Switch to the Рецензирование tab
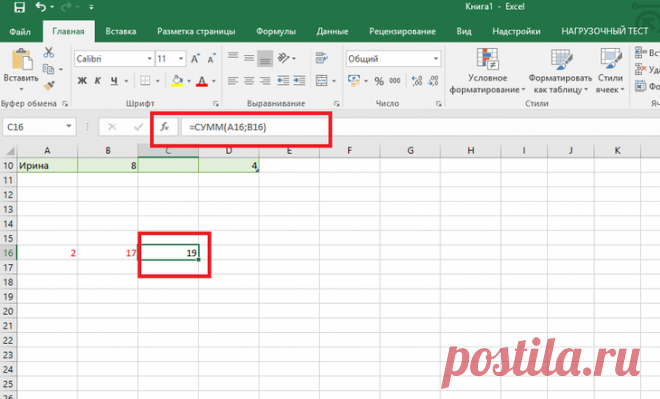Screen dimensions: 660x399 click(402, 32)
